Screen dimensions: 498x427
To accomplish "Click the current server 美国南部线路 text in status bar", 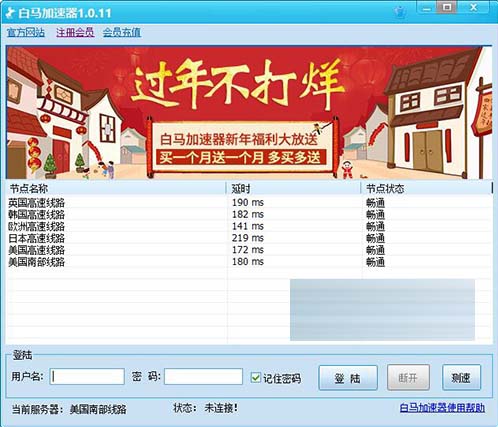I will click(x=98, y=409).
